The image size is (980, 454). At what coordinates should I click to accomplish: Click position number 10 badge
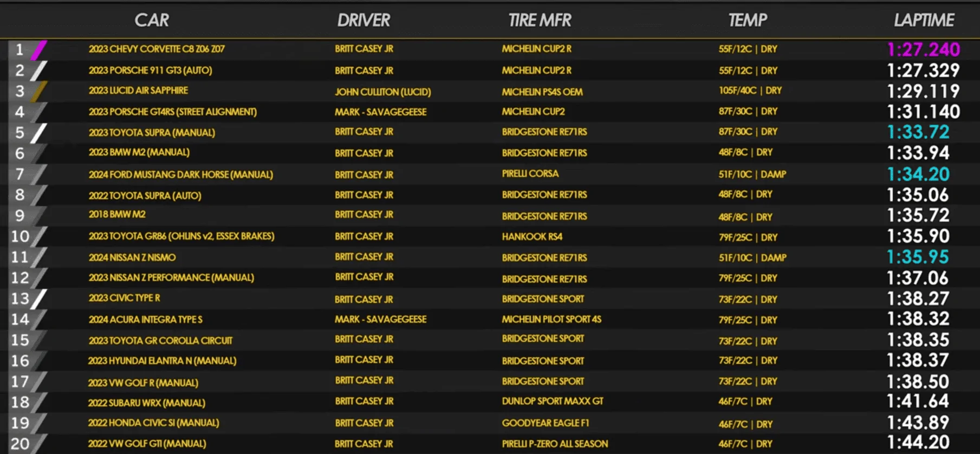point(20,236)
